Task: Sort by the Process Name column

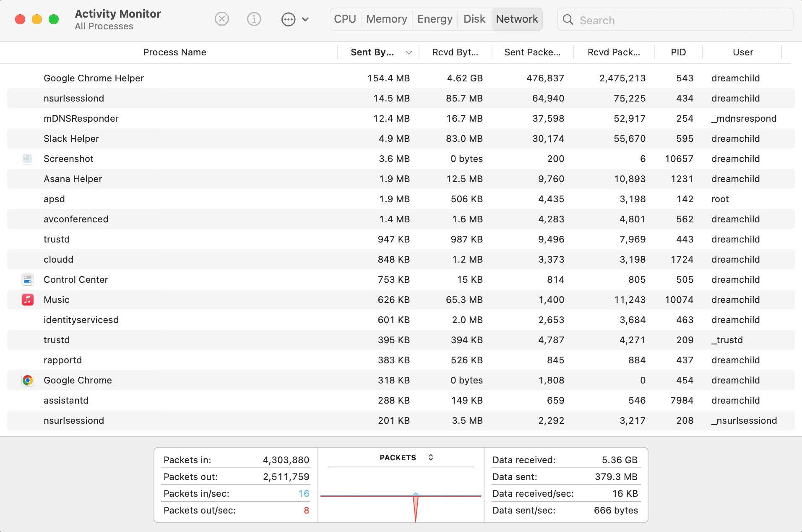Action: click(174, 52)
